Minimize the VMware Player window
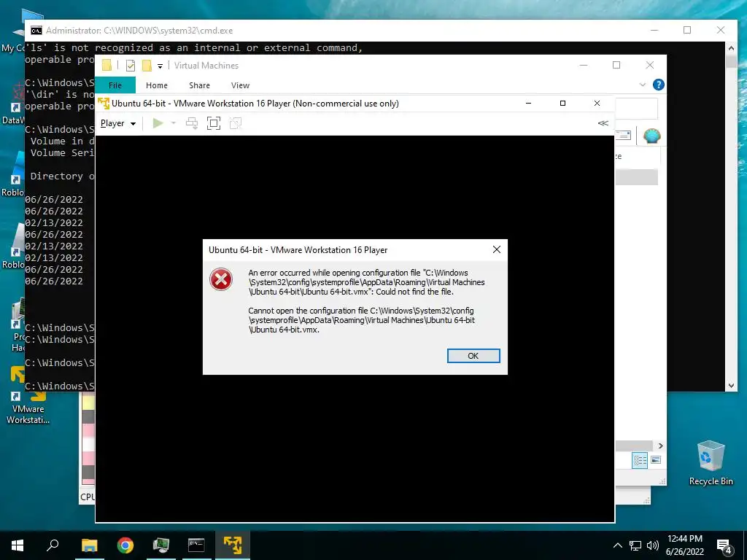Image resolution: width=747 pixels, height=560 pixels. pyautogui.click(x=528, y=104)
